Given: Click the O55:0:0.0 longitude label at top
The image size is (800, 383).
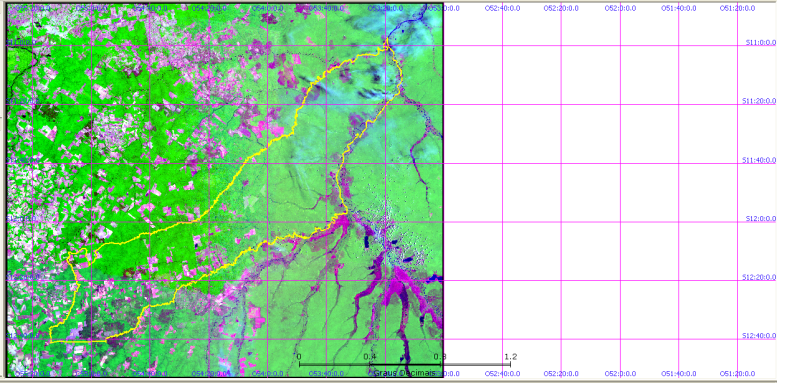Looking at the screenshot, I should 91,9.
